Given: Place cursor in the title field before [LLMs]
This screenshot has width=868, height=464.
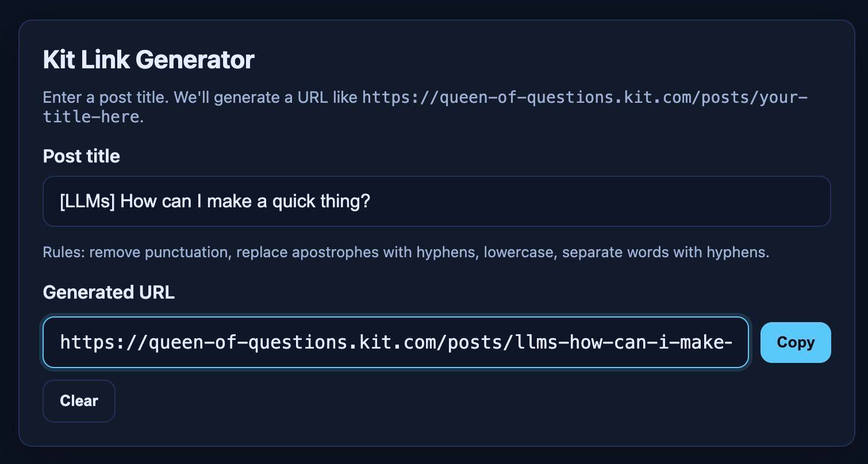Looking at the screenshot, I should click(x=62, y=201).
